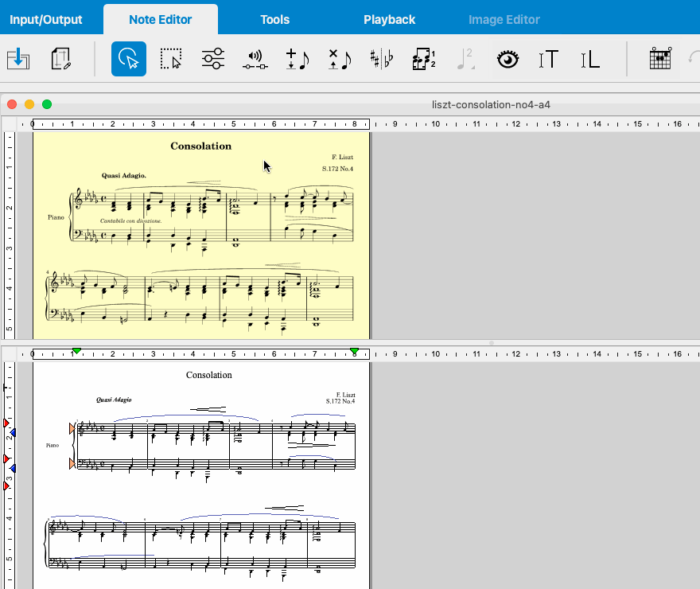Click the undo arrow icon
The image size is (700, 589).
tap(694, 58)
